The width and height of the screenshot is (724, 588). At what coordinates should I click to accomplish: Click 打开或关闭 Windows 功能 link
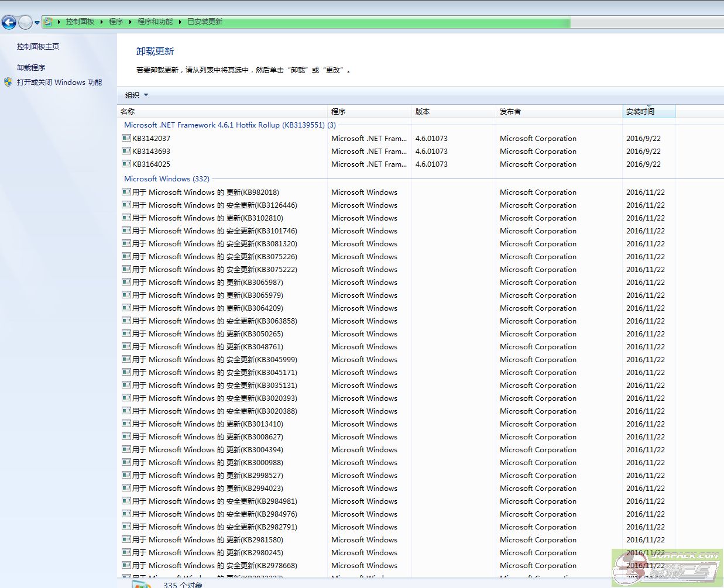pyautogui.click(x=59, y=82)
